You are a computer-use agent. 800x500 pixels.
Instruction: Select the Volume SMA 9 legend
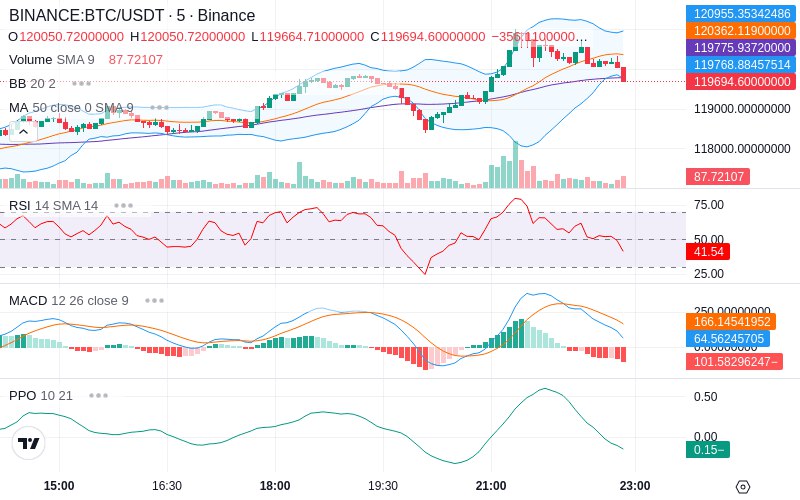pyautogui.click(x=52, y=60)
